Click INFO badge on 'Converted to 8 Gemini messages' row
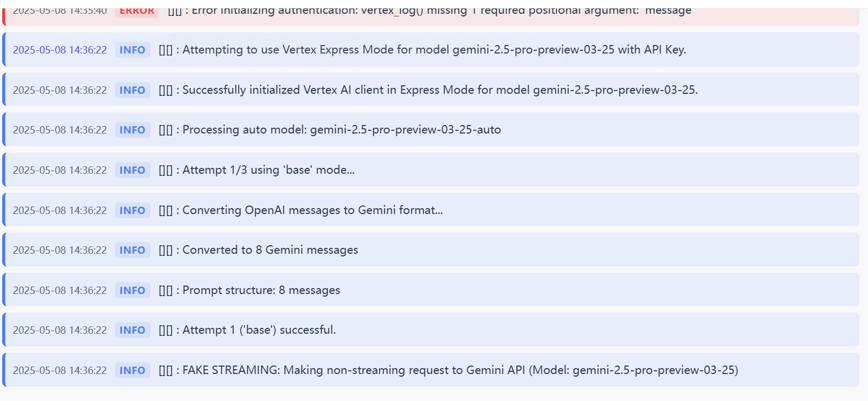The width and height of the screenshot is (868, 401). (132, 250)
